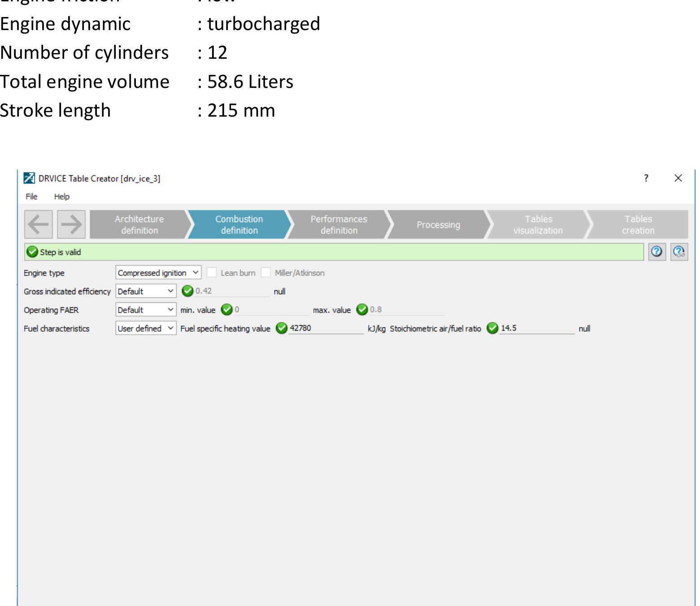
Task: Click the Step is valid status bar
Action: coord(314,252)
